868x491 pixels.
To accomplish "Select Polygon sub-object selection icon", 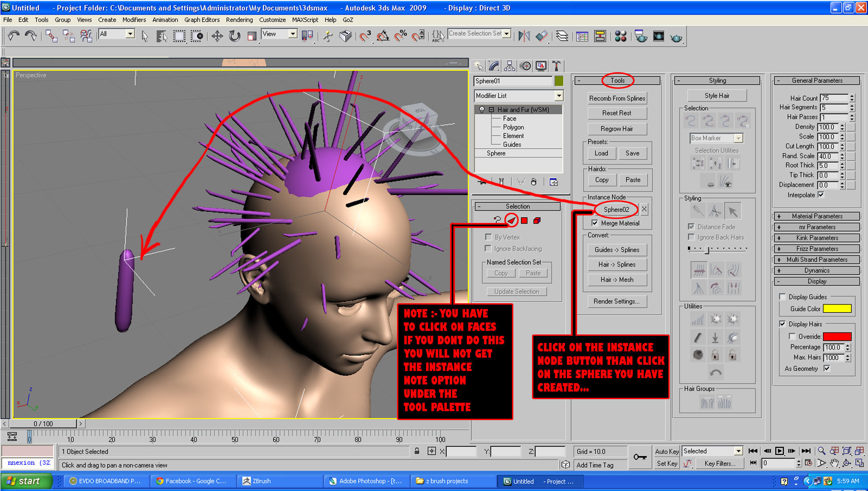I will [524, 220].
